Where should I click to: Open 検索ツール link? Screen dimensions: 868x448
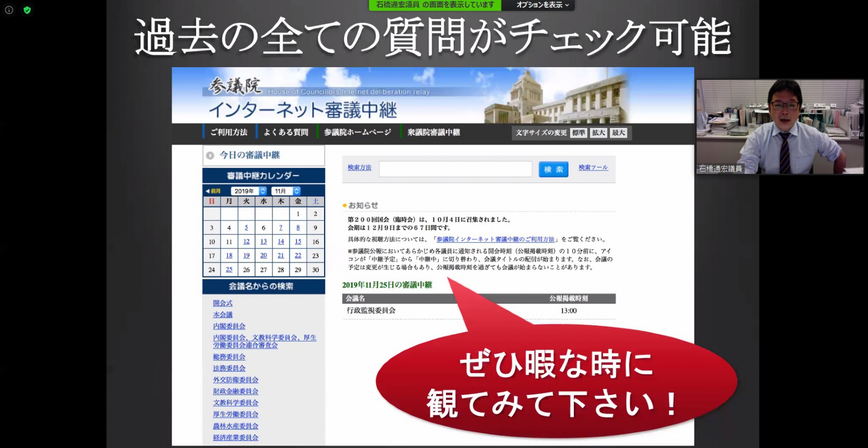(593, 168)
